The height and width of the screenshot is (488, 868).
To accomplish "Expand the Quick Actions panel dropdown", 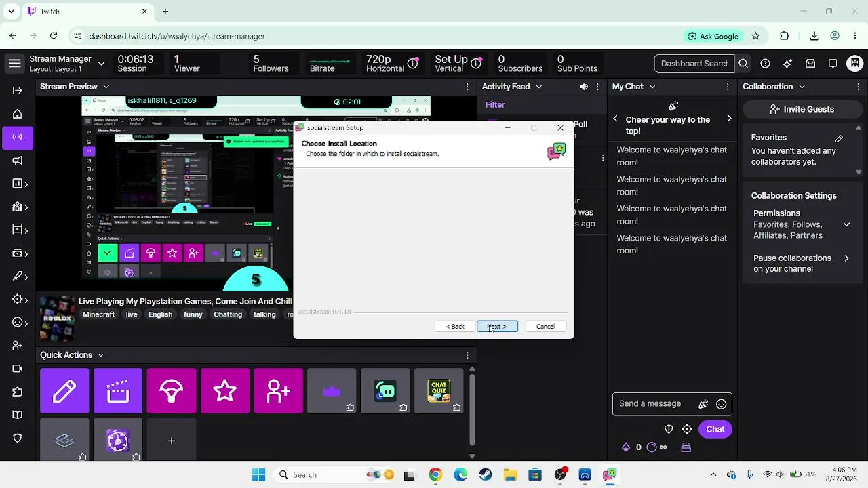I will coord(100,355).
